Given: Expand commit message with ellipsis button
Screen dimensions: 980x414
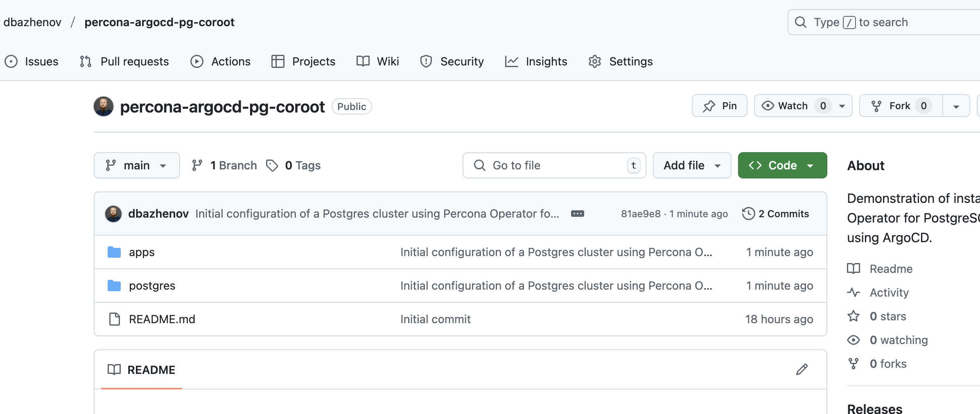Looking at the screenshot, I should coord(578,214).
